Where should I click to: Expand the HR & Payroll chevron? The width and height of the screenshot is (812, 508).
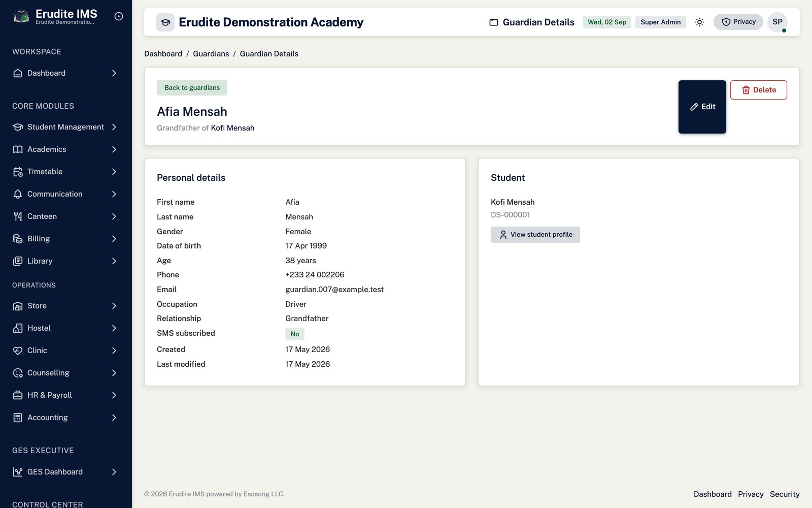pyautogui.click(x=114, y=395)
